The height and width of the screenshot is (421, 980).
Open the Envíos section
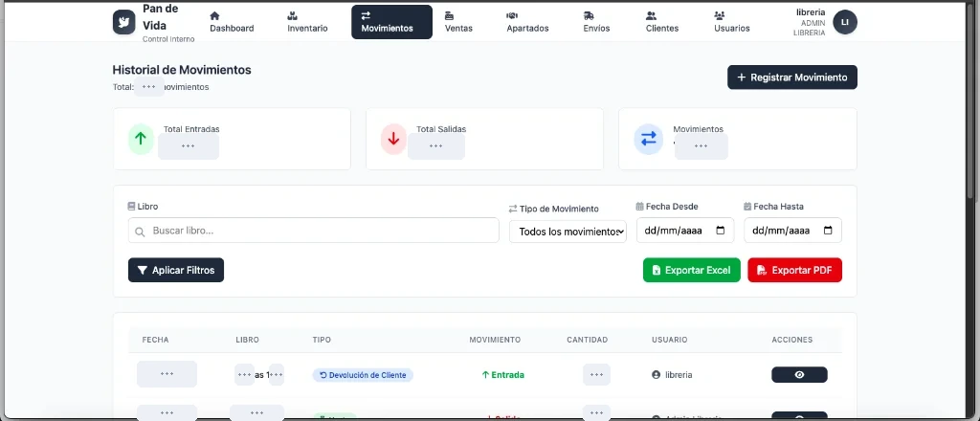pyautogui.click(x=596, y=22)
